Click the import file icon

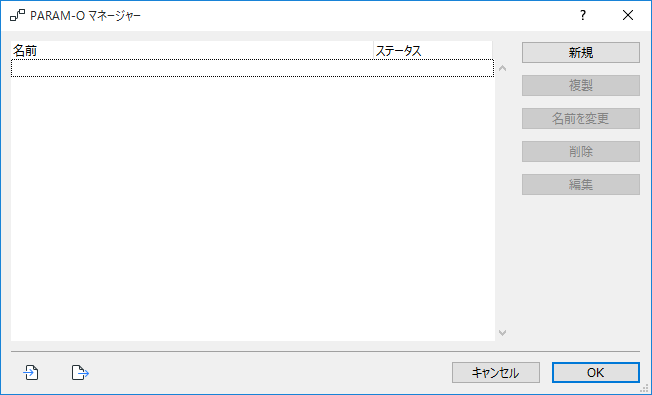pyautogui.click(x=31, y=372)
